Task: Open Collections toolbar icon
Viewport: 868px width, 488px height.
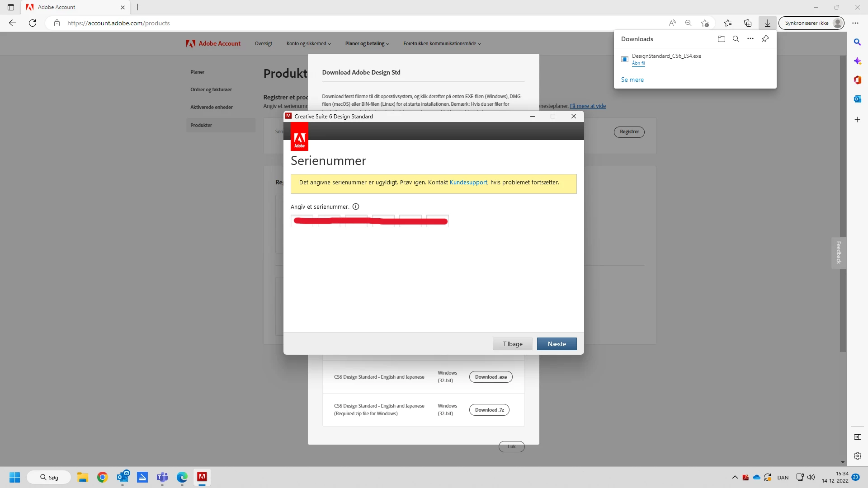Action: [747, 23]
